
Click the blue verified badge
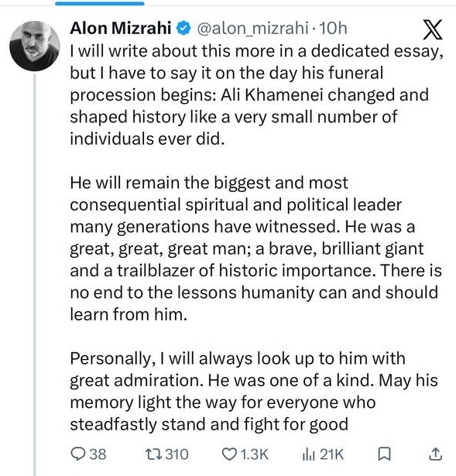point(183,28)
